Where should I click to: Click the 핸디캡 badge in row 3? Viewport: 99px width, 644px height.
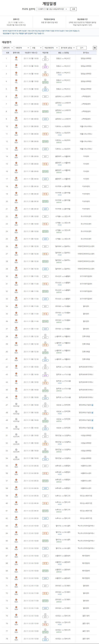[x=45, y=75]
